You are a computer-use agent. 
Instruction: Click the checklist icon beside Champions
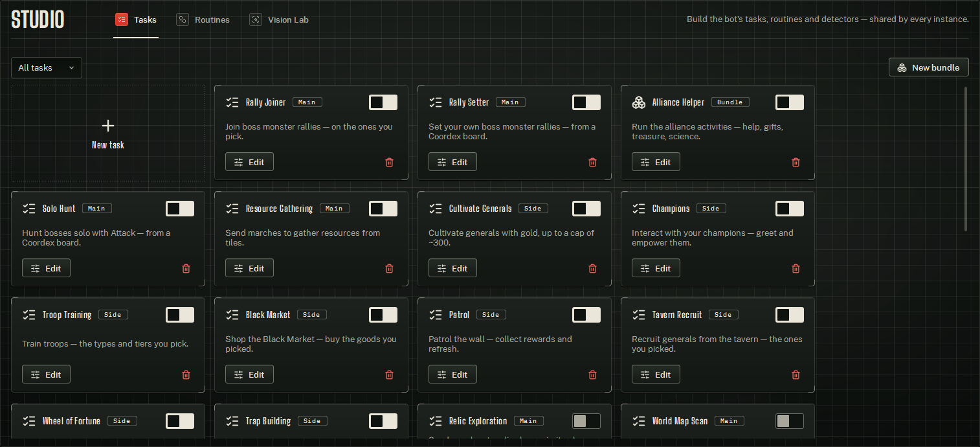(638, 209)
